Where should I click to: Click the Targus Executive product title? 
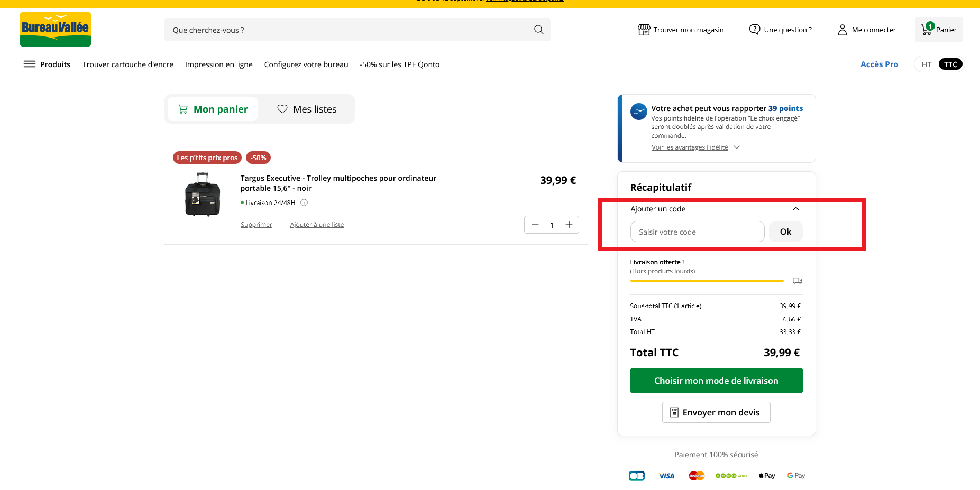tap(338, 183)
